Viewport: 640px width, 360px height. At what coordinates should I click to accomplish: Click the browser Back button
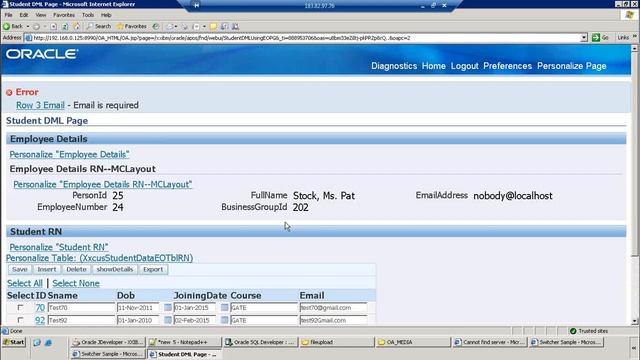(13, 26)
